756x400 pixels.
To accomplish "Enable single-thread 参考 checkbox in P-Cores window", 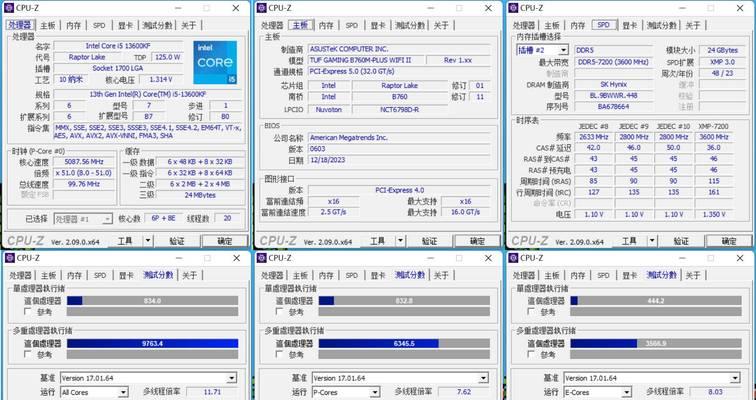I will click(280, 312).
